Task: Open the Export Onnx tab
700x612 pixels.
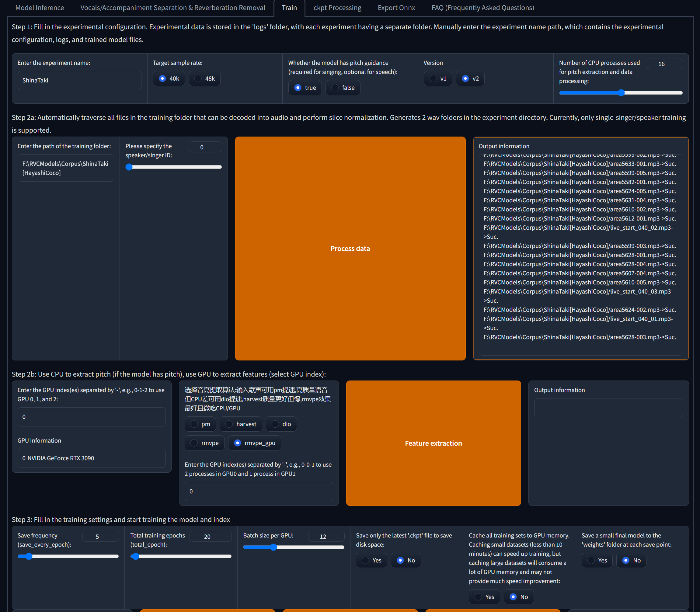Action: pos(396,8)
